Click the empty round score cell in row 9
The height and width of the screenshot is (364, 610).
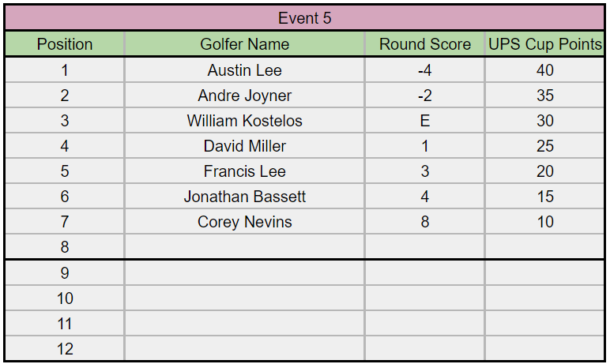424,273
